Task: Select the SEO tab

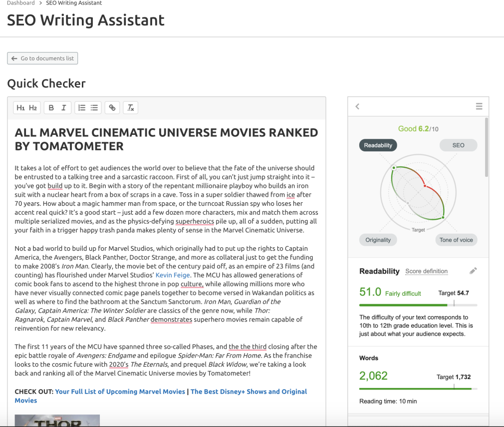Action: pyautogui.click(x=459, y=145)
